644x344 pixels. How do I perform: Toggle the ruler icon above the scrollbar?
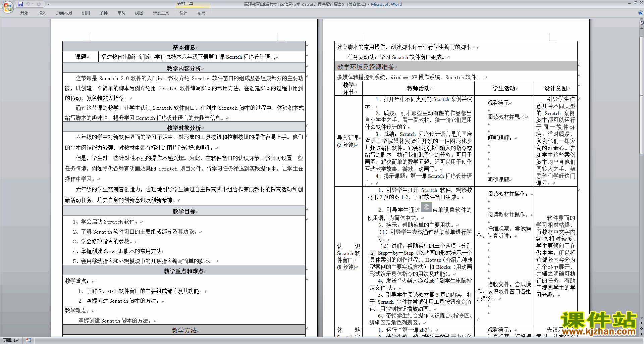[641, 23]
